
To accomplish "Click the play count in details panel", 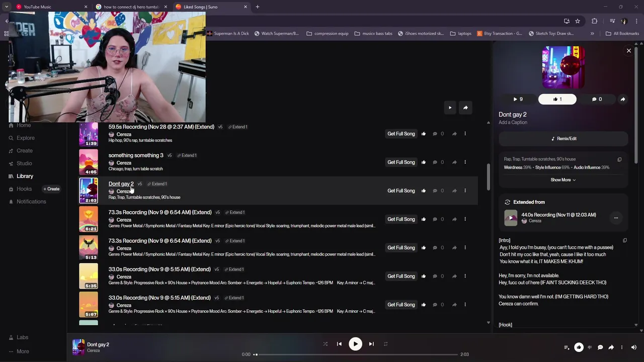I will 518,99.
